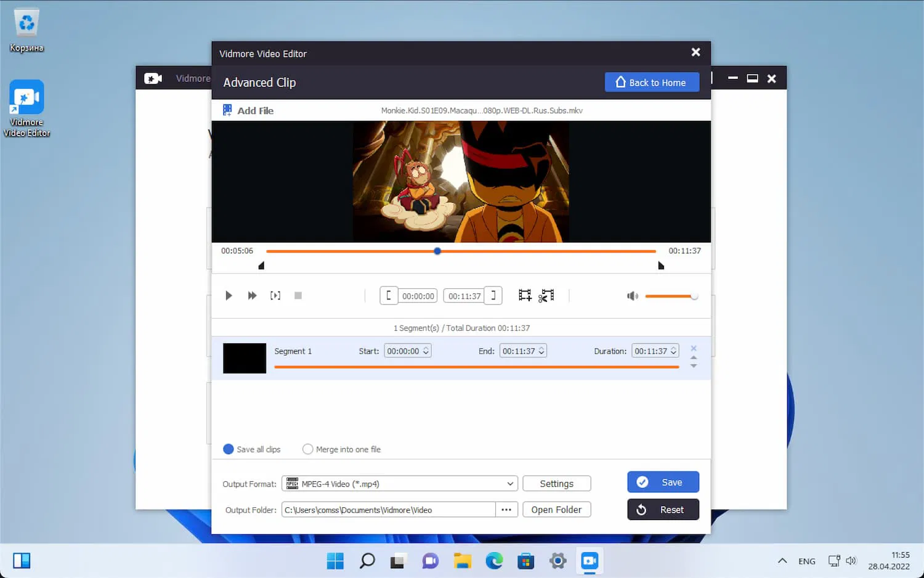
Task: Set segment start point bracket
Action: pos(389,296)
